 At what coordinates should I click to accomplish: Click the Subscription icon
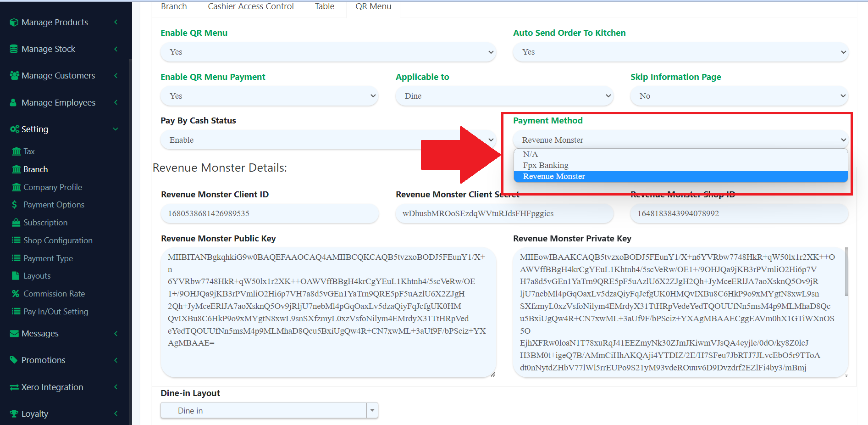pyautogui.click(x=17, y=222)
